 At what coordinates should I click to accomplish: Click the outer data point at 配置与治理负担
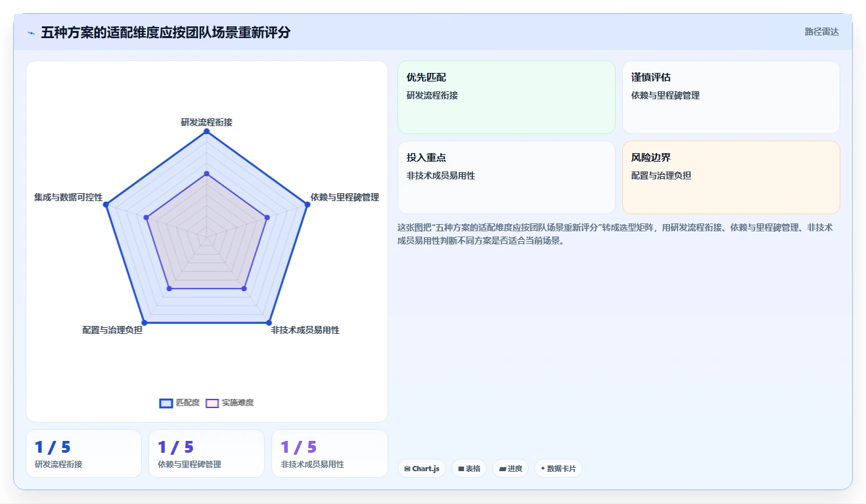[x=145, y=323]
